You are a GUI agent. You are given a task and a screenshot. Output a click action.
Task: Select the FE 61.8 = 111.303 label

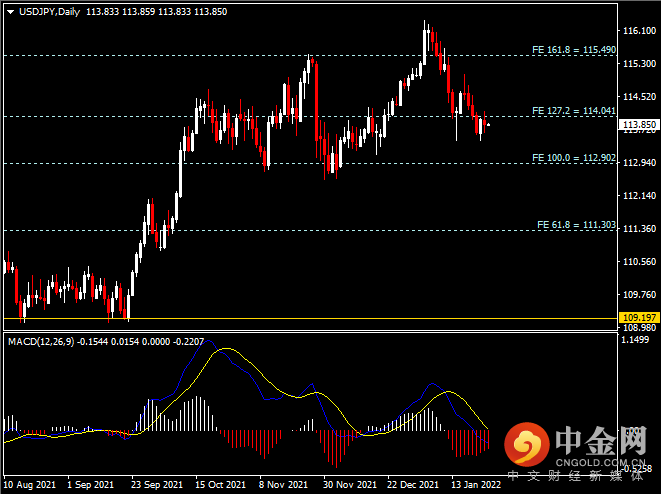coord(576,225)
